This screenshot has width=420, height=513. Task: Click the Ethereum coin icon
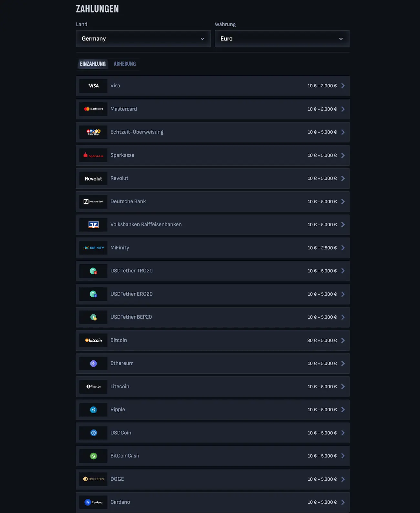tap(93, 364)
